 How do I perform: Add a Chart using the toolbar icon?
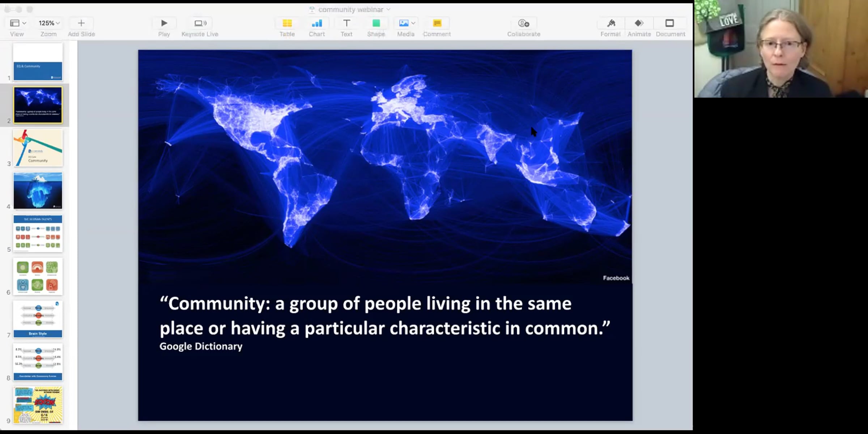[x=317, y=24]
